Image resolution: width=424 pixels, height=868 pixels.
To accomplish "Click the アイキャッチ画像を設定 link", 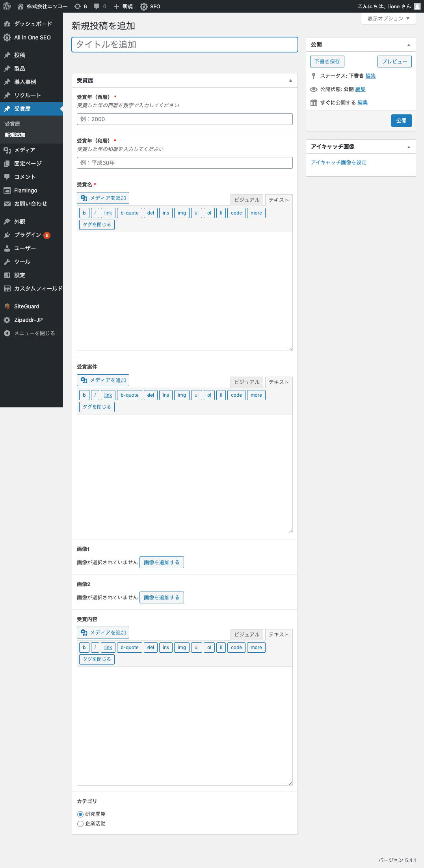I will [338, 162].
